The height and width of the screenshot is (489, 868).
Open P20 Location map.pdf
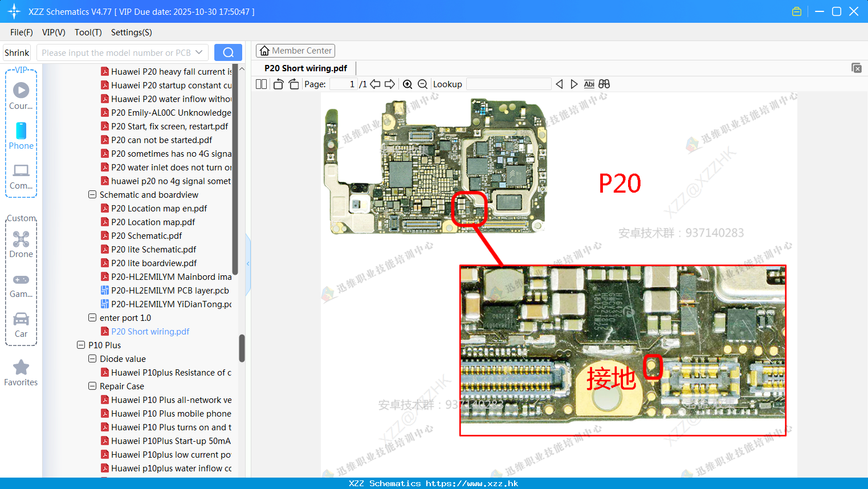click(x=153, y=222)
